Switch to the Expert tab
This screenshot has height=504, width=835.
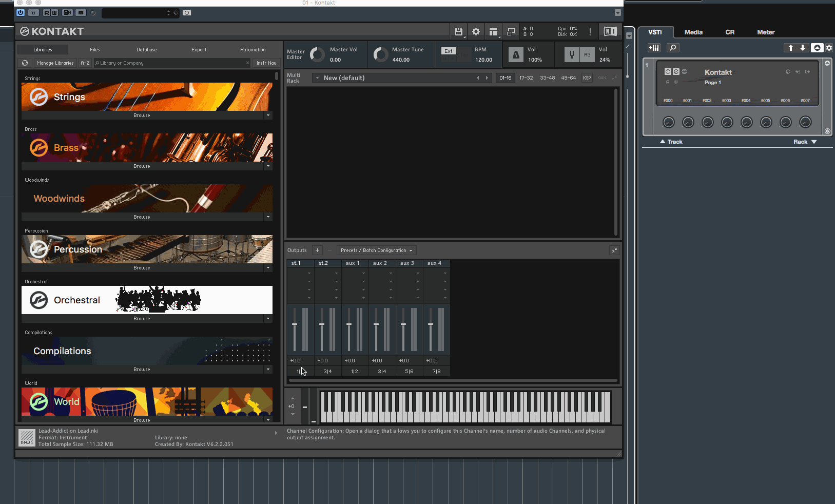[199, 50]
